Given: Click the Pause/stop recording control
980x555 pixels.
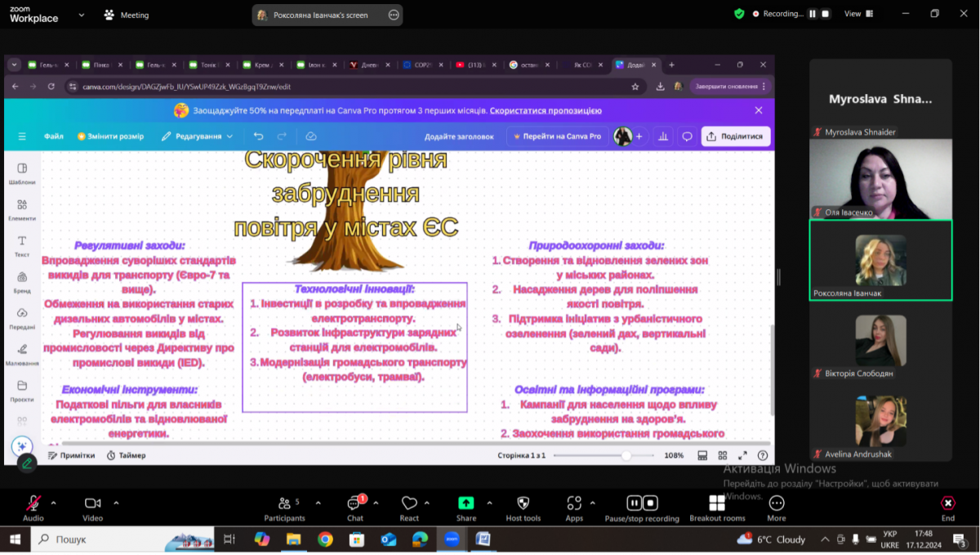Looking at the screenshot, I should click(641, 504).
